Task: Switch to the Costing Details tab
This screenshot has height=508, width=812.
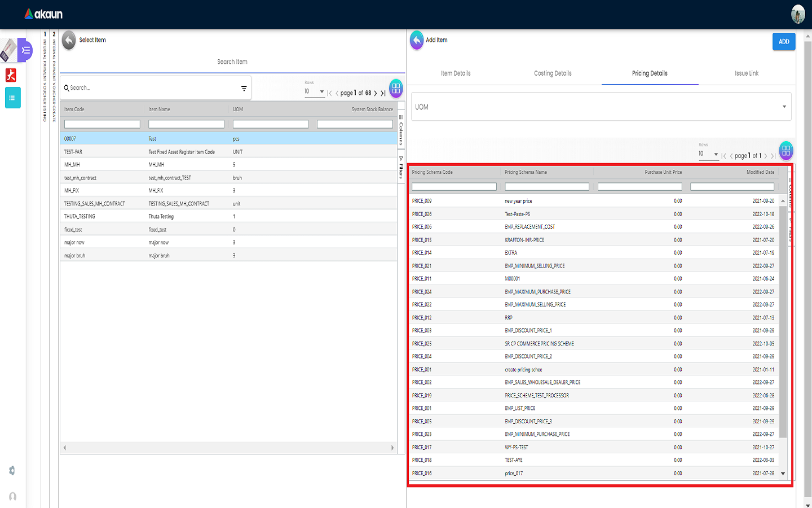Action: (x=553, y=73)
